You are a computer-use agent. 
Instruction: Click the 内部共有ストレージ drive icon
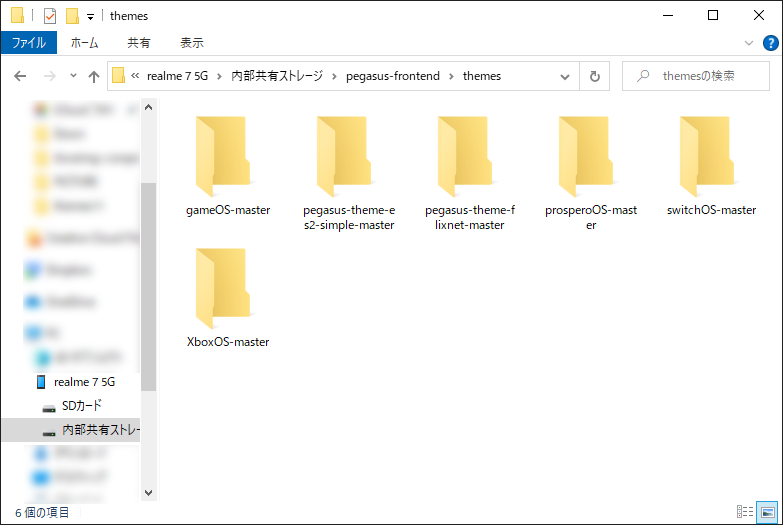tap(49, 433)
